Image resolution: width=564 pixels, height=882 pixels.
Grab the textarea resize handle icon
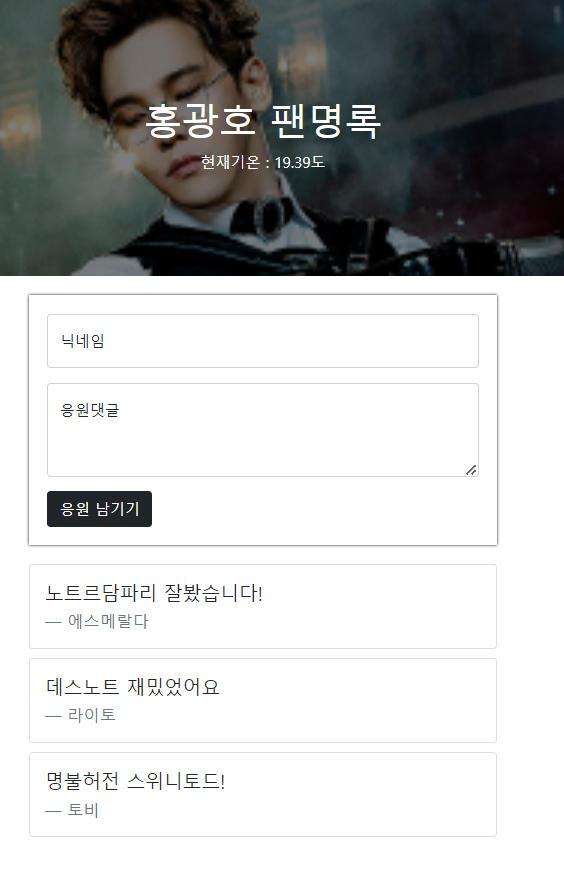click(x=471, y=470)
